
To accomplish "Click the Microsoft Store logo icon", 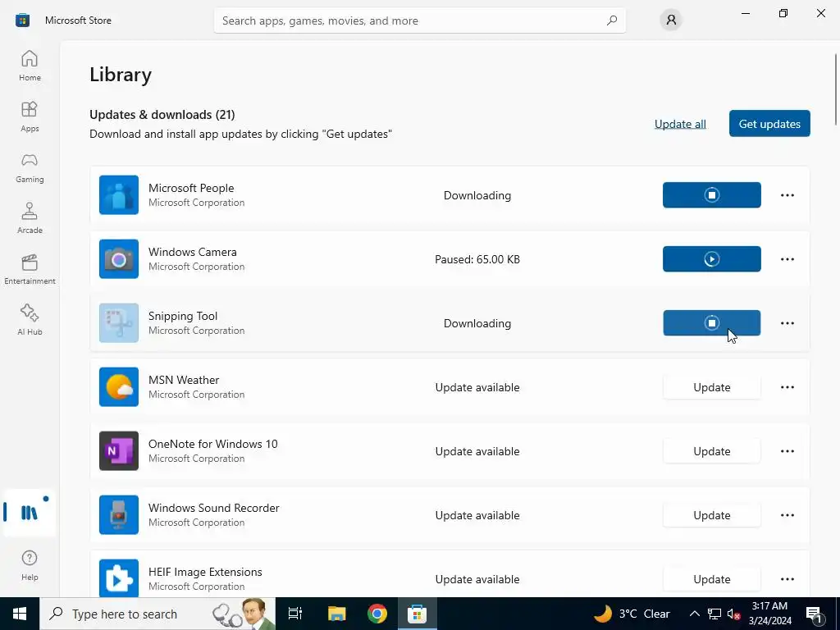I will [22, 21].
